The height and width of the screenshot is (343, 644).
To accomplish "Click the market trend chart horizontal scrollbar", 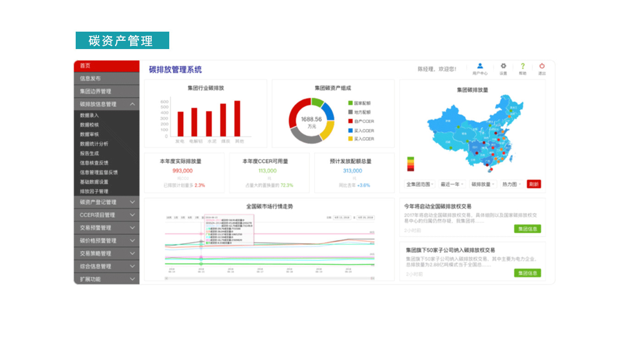I will [x=269, y=278].
